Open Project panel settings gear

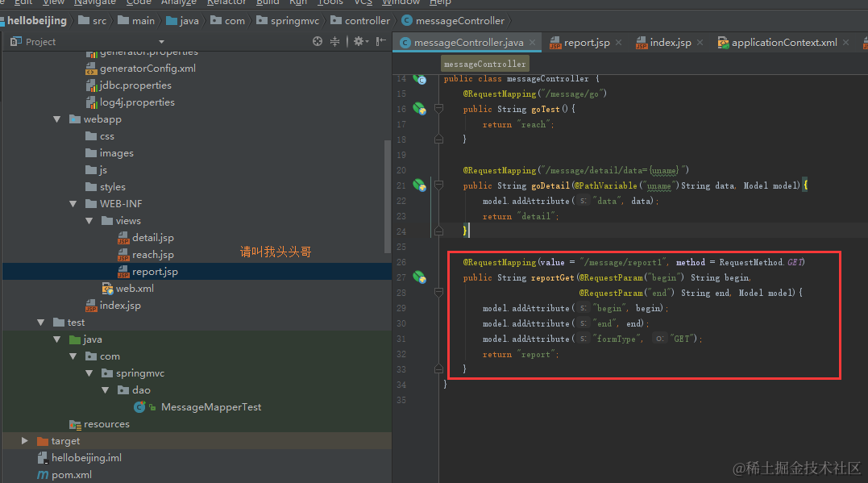click(360, 42)
